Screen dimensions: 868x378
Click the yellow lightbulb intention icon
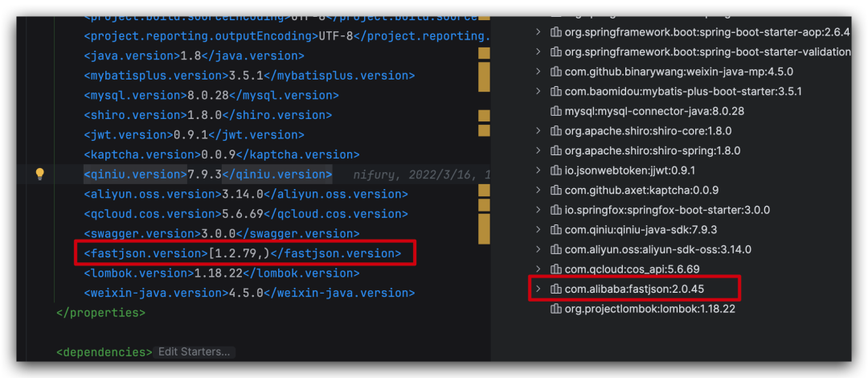coord(40,174)
